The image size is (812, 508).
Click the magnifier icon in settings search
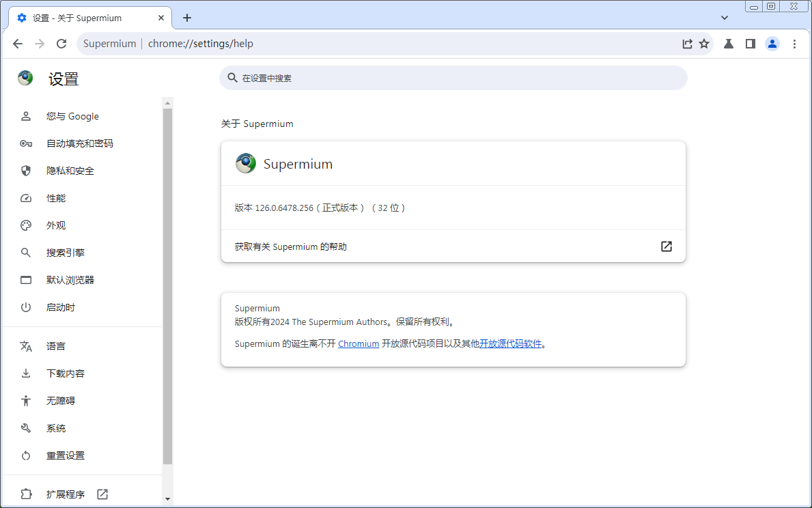tap(232, 79)
